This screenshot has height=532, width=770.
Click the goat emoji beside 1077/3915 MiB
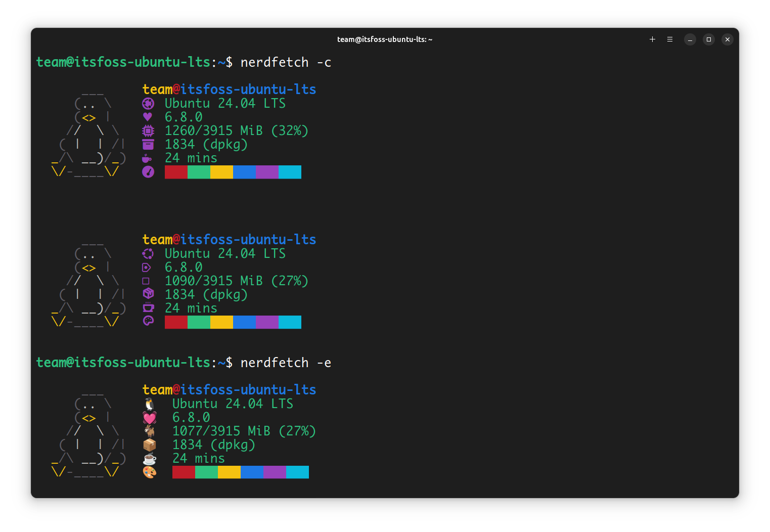(150, 431)
